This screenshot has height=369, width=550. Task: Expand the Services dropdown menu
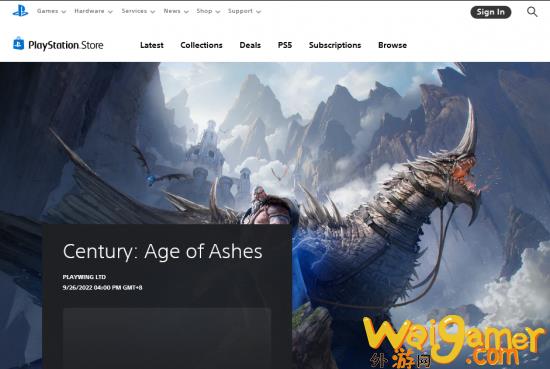tap(138, 11)
